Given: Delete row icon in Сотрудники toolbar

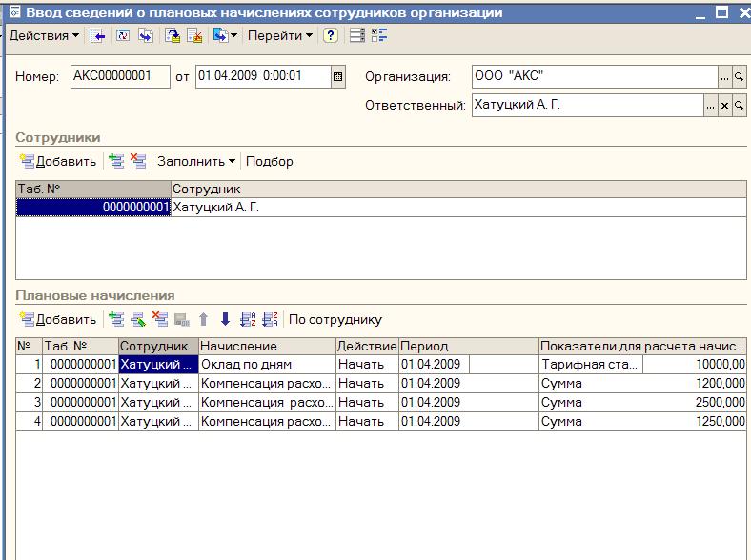Looking at the screenshot, I should [x=138, y=161].
